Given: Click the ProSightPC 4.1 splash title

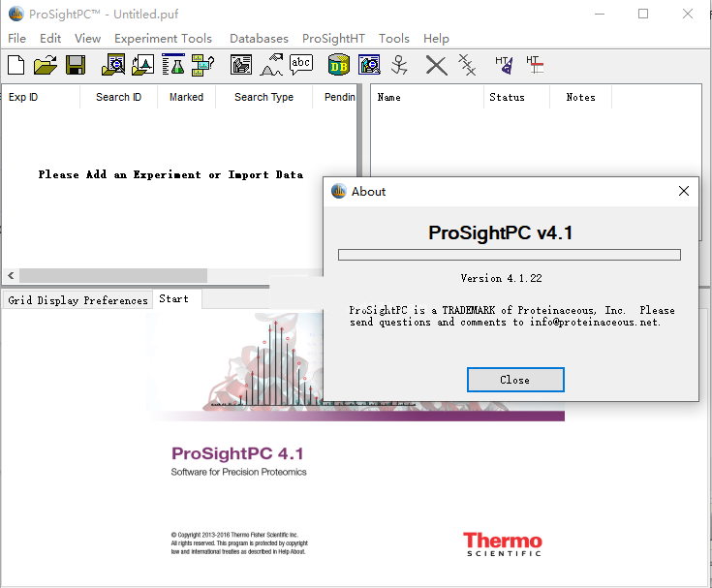Looking at the screenshot, I should pos(237,453).
